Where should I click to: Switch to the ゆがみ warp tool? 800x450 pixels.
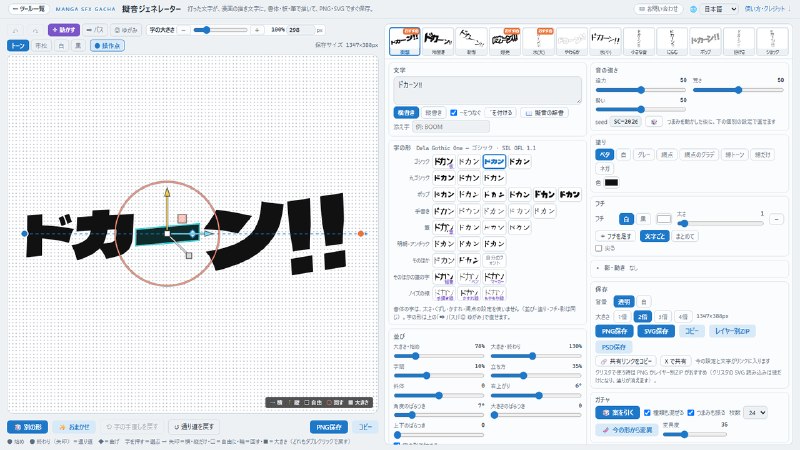(x=126, y=30)
